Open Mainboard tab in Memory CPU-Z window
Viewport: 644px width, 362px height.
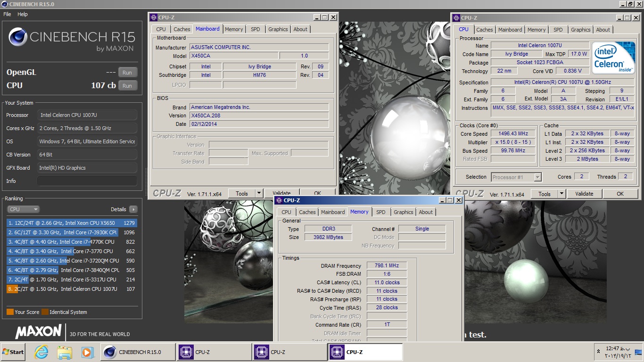(x=333, y=212)
